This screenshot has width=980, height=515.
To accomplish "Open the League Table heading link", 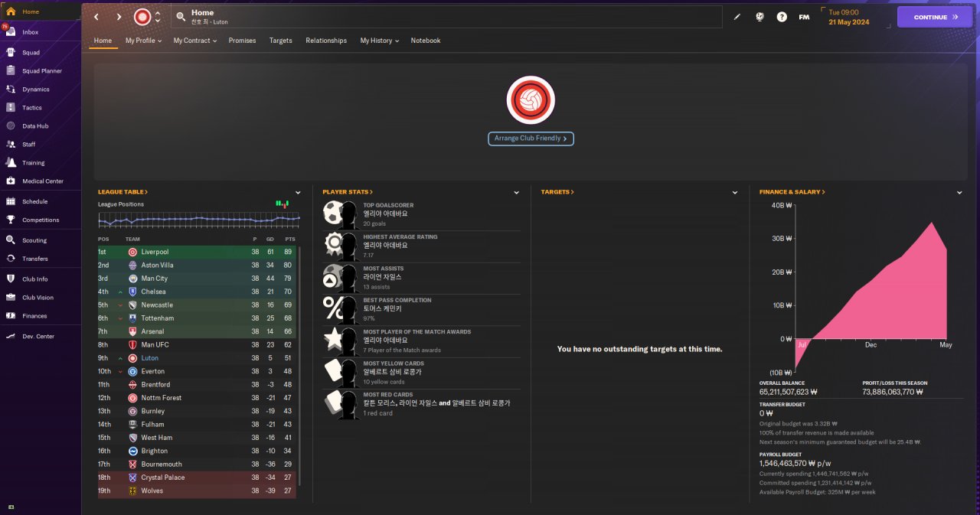I will point(122,192).
